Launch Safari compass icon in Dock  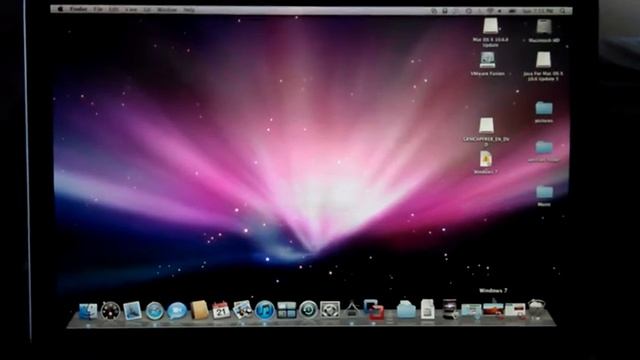pos(155,311)
